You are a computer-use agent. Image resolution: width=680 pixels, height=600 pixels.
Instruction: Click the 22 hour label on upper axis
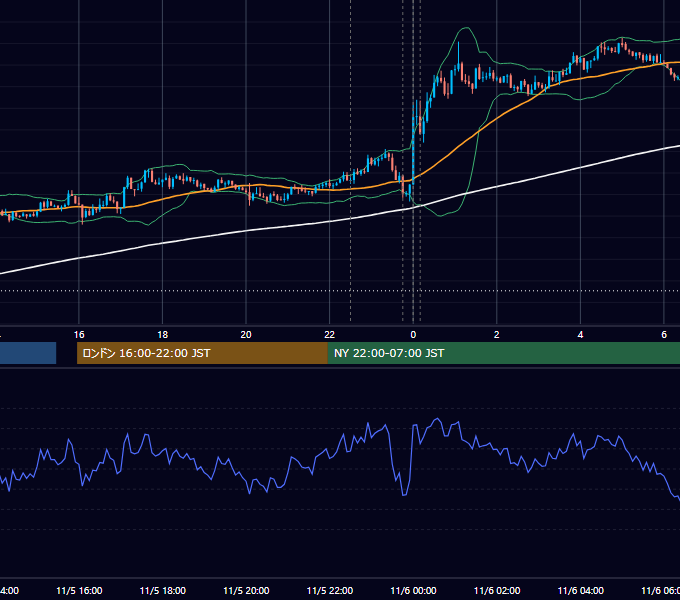(330, 335)
